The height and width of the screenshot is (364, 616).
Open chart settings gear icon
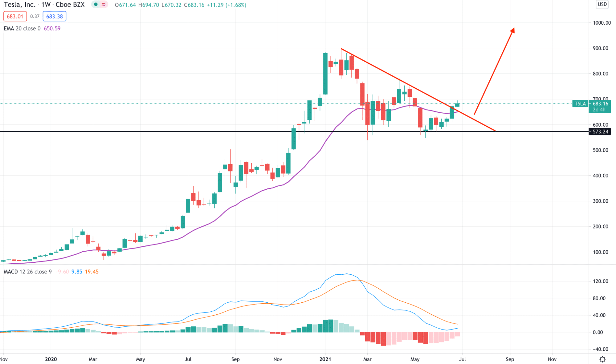point(602,359)
